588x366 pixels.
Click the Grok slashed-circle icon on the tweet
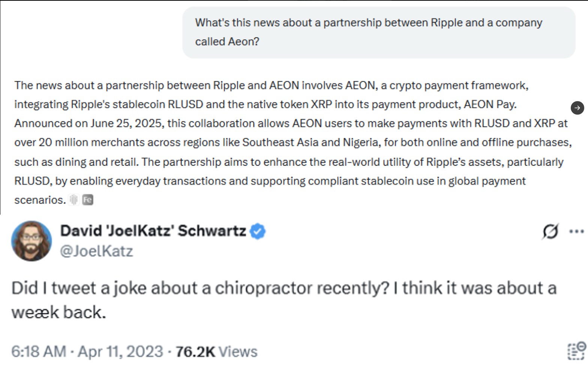[x=550, y=232]
